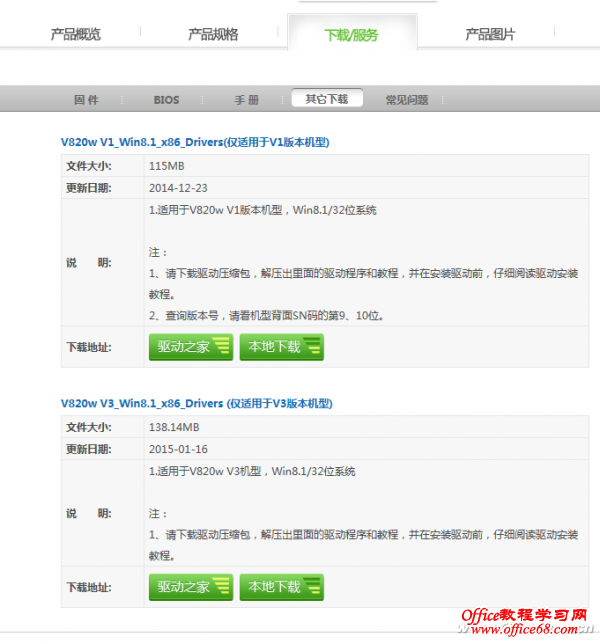Click 本地下载 button for V1 drivers
Viewport: 600px width, 644px height.
[282, 347]
